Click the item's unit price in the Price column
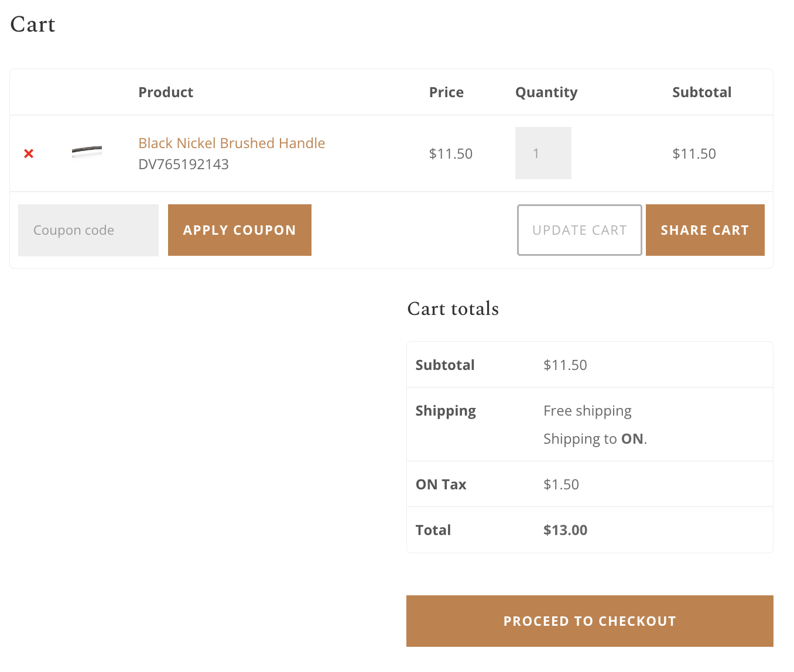Image resolution: width=794 pixels, height=672 pixels. pos(450,154)
